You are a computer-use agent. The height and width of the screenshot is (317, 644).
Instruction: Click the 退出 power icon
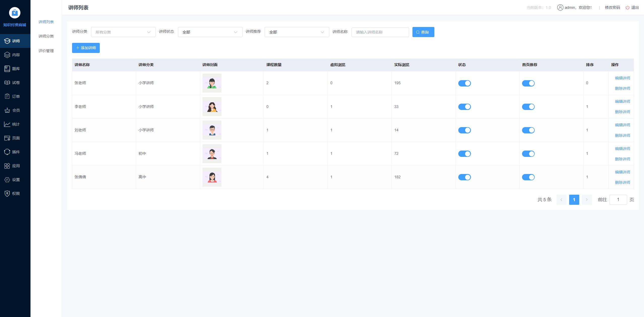(627, 8)
